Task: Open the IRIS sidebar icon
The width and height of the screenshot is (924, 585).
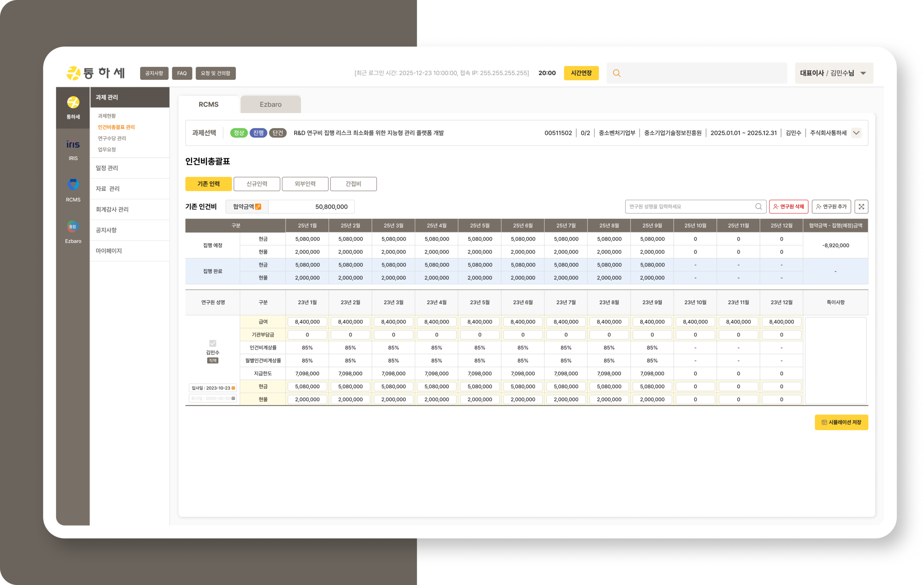Action: [73, 145]
